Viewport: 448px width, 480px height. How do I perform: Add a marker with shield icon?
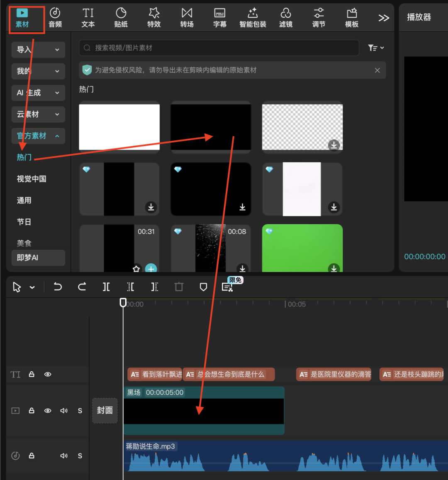pyautogui.click(x=203, y=287)
